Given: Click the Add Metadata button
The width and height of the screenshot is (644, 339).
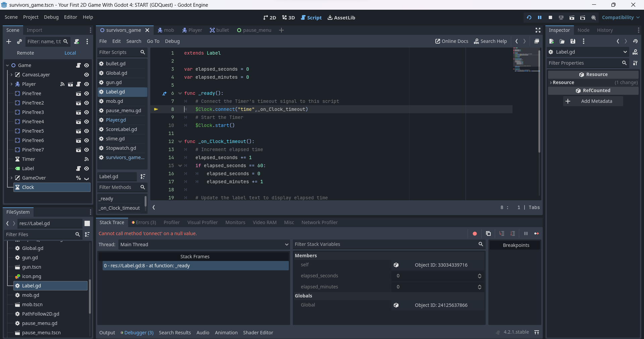Looking at the screenshot, I should pyautogui.click(x=593, y=101).
